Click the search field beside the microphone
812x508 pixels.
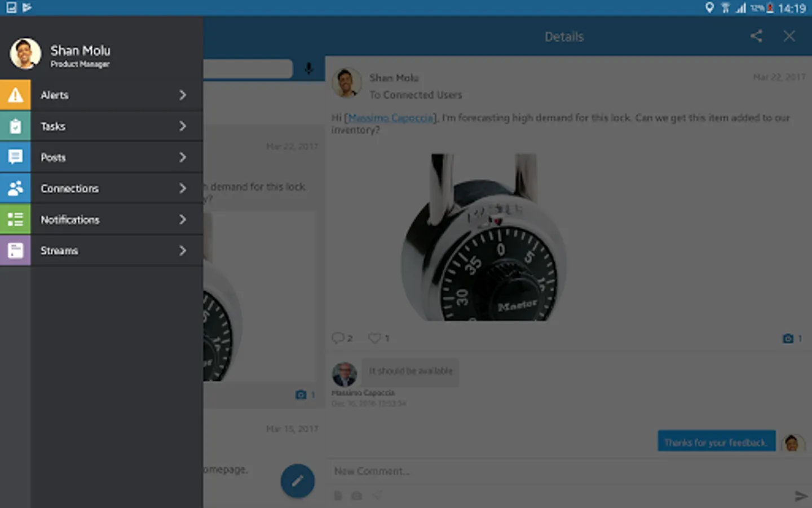[x=248, y=68]
